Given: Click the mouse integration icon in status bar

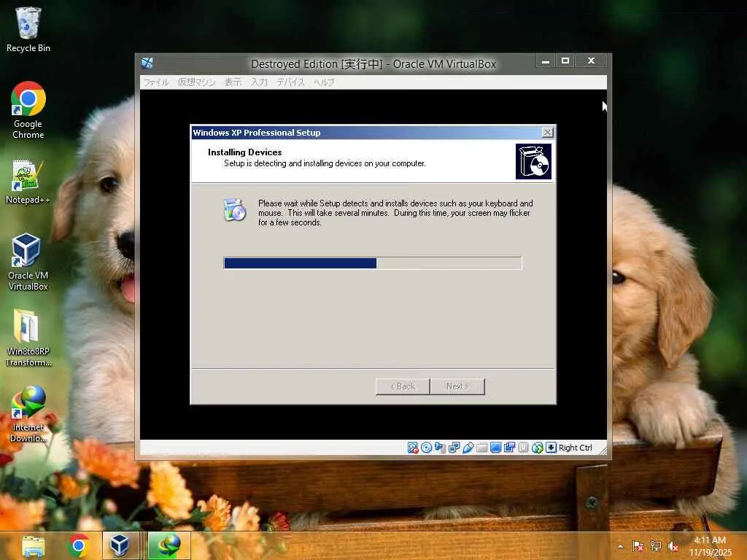Looking at the screenshot, I should (x=537, y=448).
